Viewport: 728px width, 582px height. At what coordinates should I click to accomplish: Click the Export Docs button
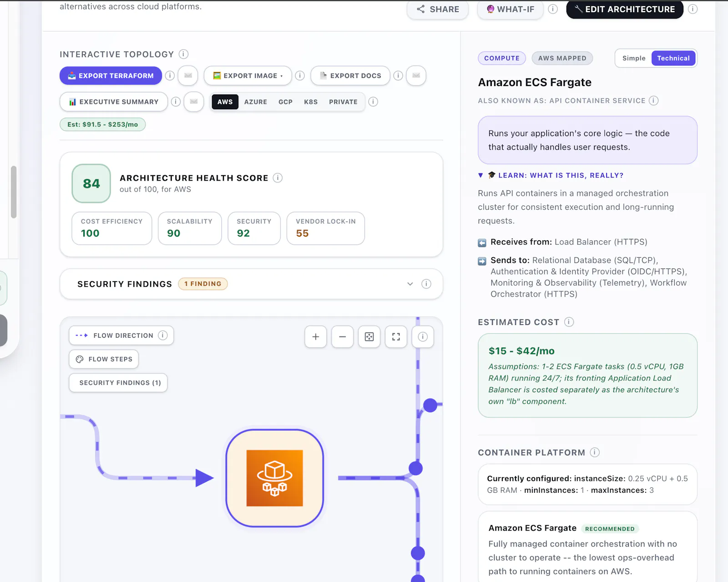coord(350,76)
